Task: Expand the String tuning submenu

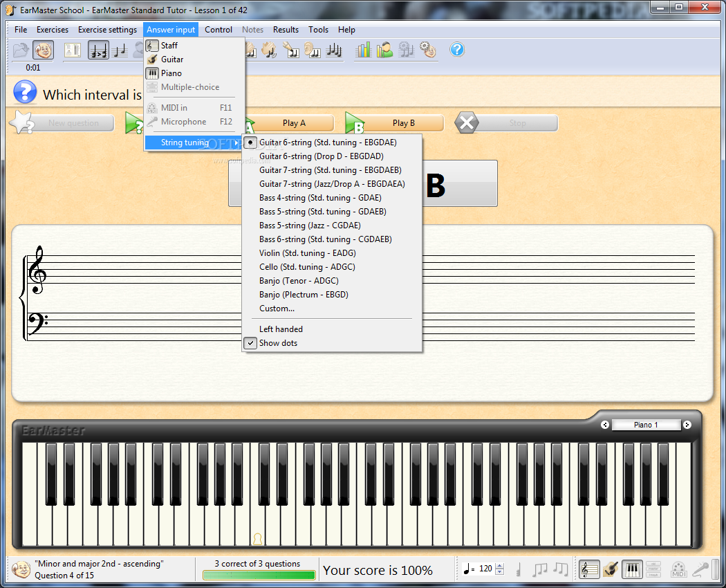Action: (x=194, y=143)
